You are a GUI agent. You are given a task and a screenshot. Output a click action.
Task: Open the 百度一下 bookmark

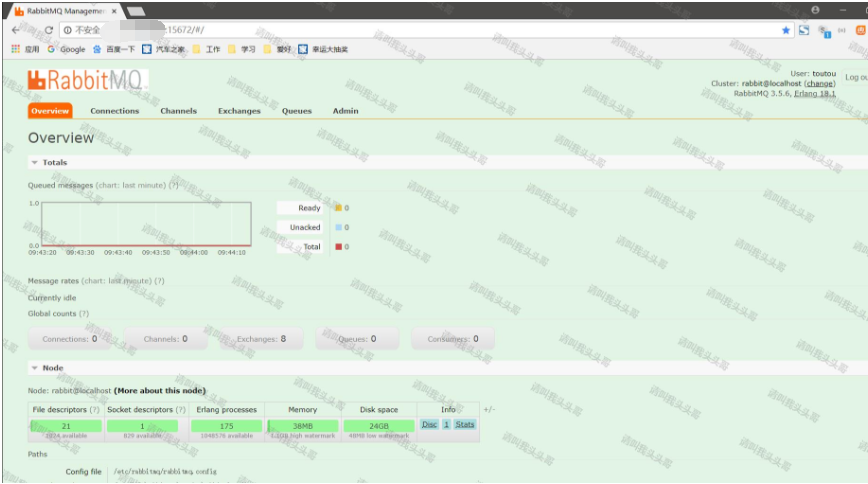pos(114,49)
